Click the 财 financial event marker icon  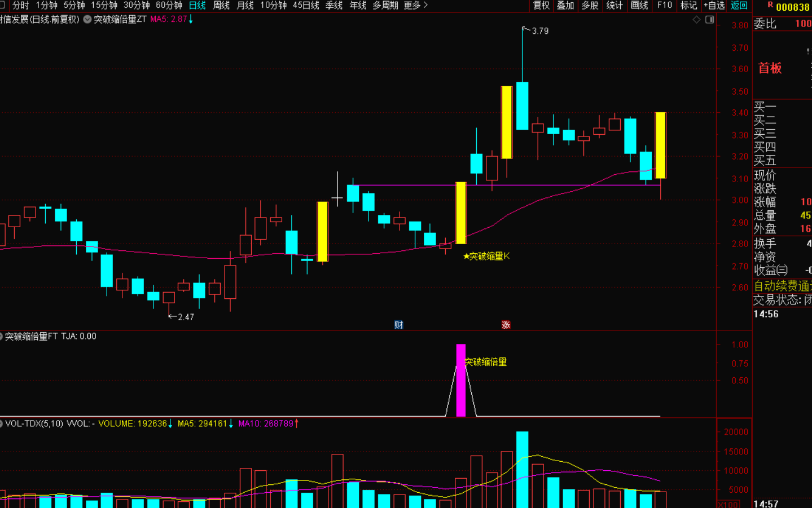pyautogui.click(x=398, y=325)
